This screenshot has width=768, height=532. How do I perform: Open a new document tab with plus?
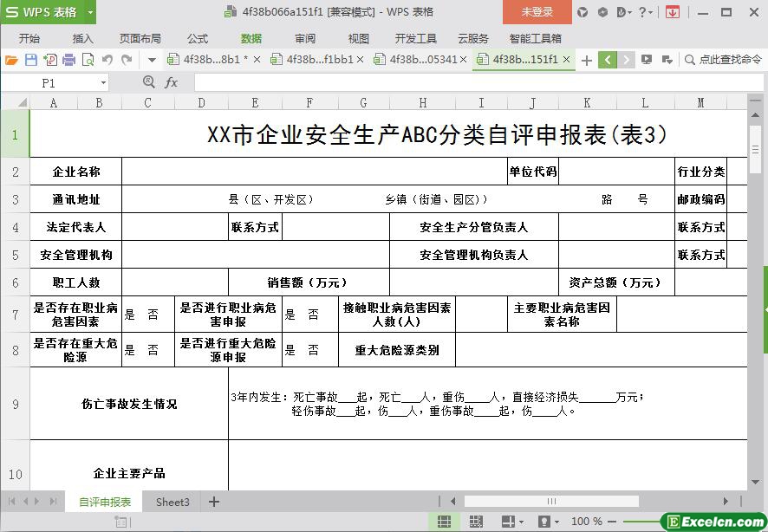click(x=587, y=60)
